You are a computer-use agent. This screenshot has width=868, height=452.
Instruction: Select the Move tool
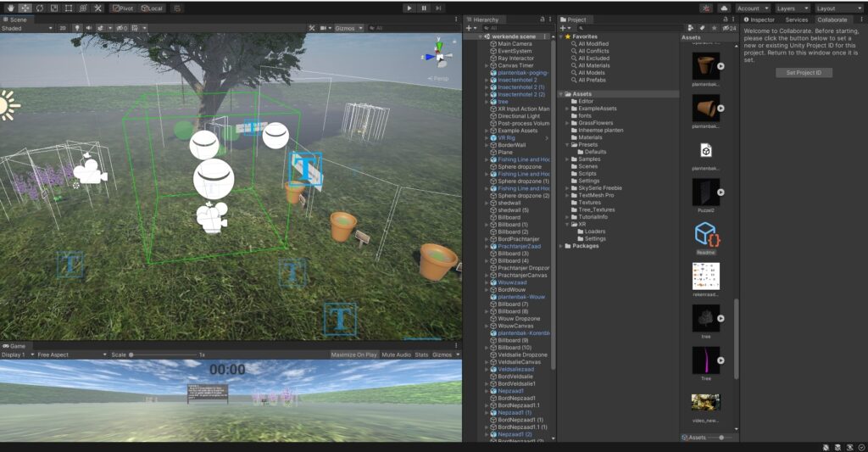click(x=25, y=8)
